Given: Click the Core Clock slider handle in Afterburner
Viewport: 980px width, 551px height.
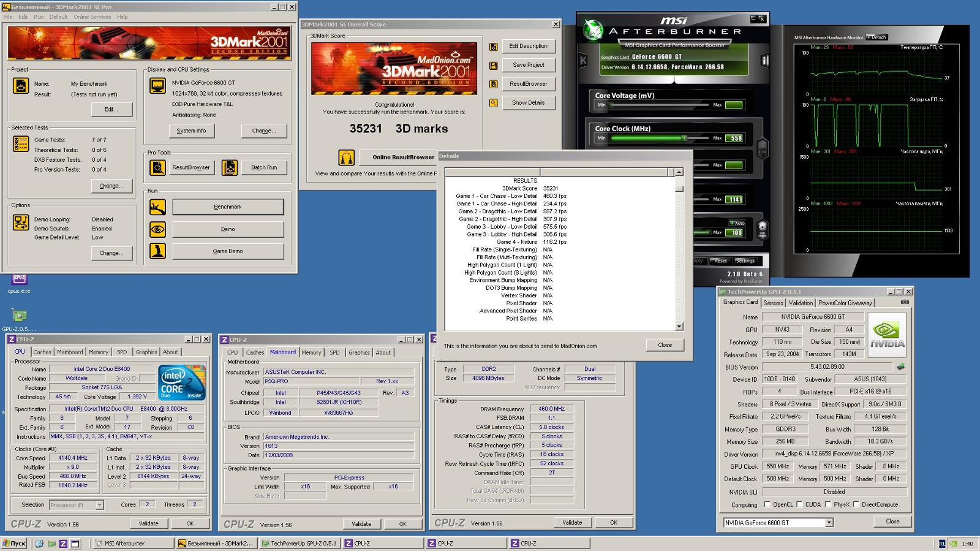Looking at the screenshot, I should click(x=684, y=138).
